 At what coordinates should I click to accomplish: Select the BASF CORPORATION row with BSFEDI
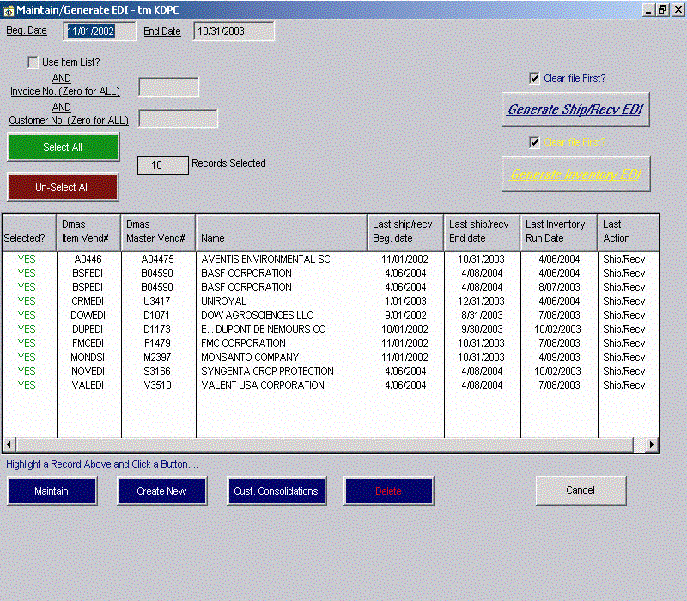(x=331, y=273)
